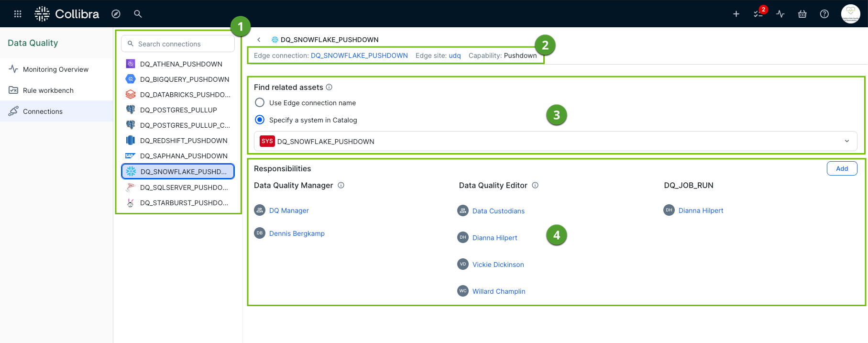The height and width of the screenshot is (343, 868).
Task: Click the SYS badge in system dropdown
Action: (x=267, y=141)
